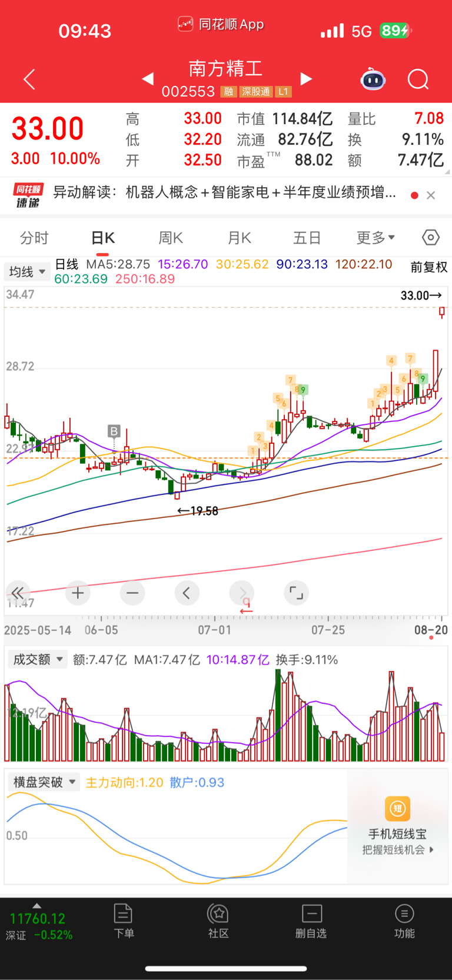Open 功能 functions menu icon
This screenshot has height=980, width=452.
pyautogui.click(x=404, y=921)
